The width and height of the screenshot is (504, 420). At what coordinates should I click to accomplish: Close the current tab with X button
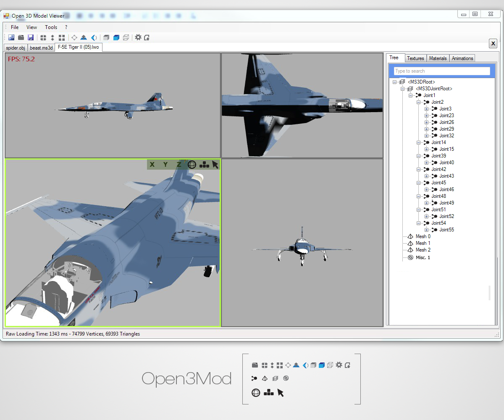pyautogui.click(x=493, y=43)
